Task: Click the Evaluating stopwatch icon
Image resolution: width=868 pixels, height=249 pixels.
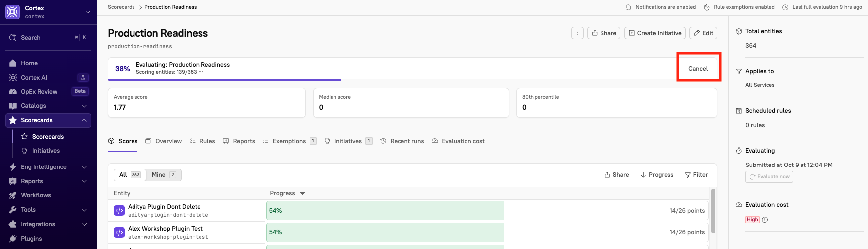Action: [x=739, y=151]
